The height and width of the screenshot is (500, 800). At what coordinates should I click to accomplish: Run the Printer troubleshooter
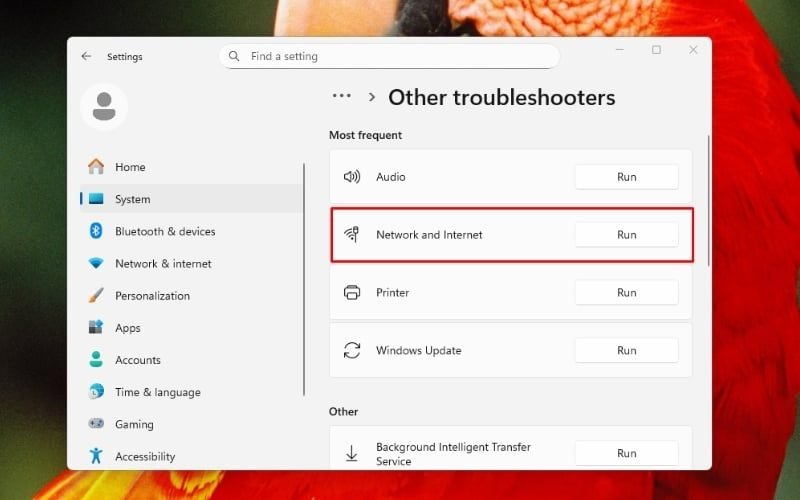pos(627,292)
